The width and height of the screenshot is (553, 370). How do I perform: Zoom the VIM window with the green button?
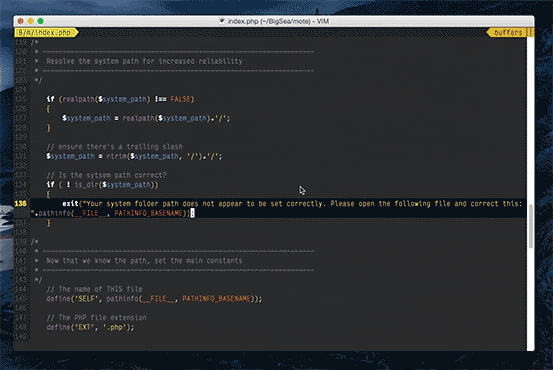(x=41, y=21)
